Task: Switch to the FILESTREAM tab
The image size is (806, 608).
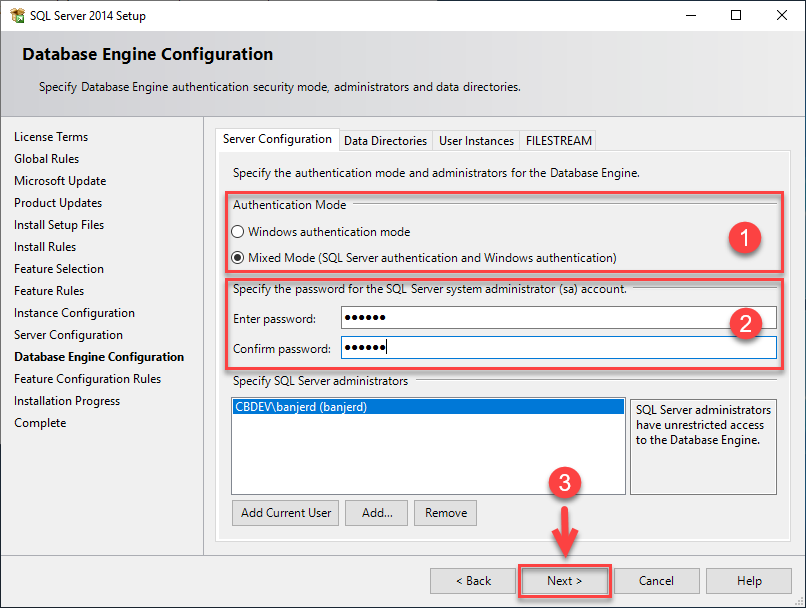Action: (x=558, y=141)
